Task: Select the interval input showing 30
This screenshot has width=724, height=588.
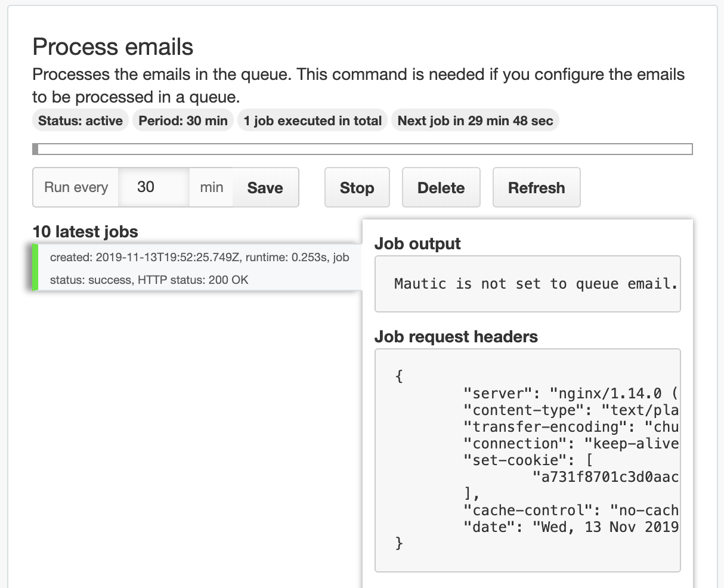Action: 153,187
